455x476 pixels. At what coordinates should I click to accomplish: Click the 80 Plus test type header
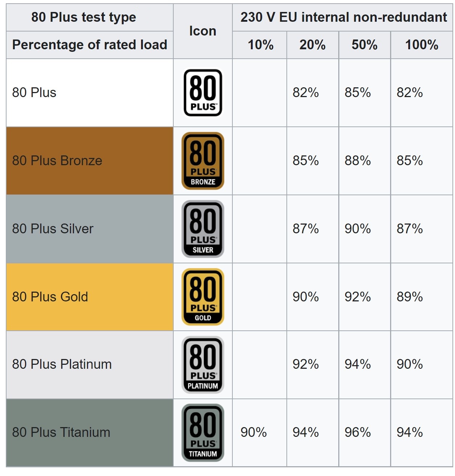(84, 17)
